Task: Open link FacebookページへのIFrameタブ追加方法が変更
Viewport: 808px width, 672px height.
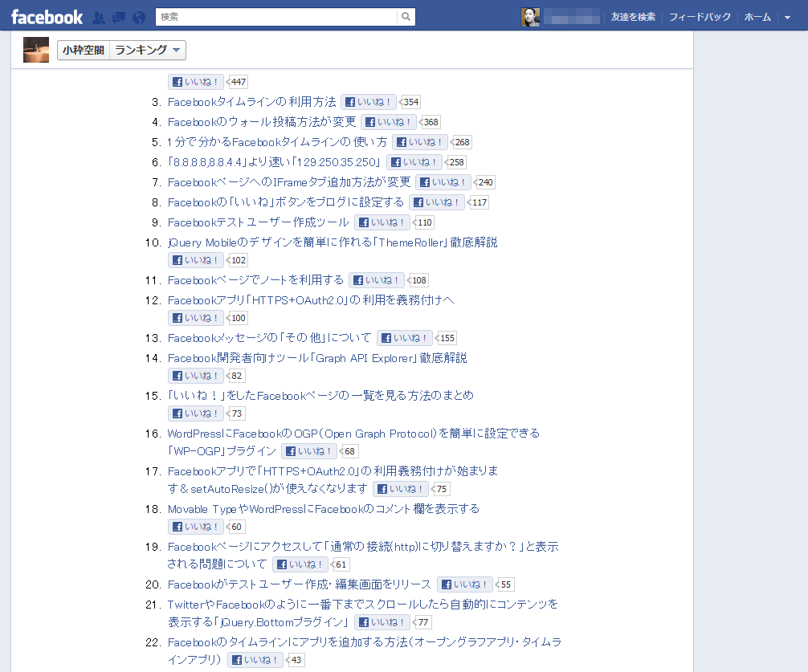Action: tap(289, 182)
